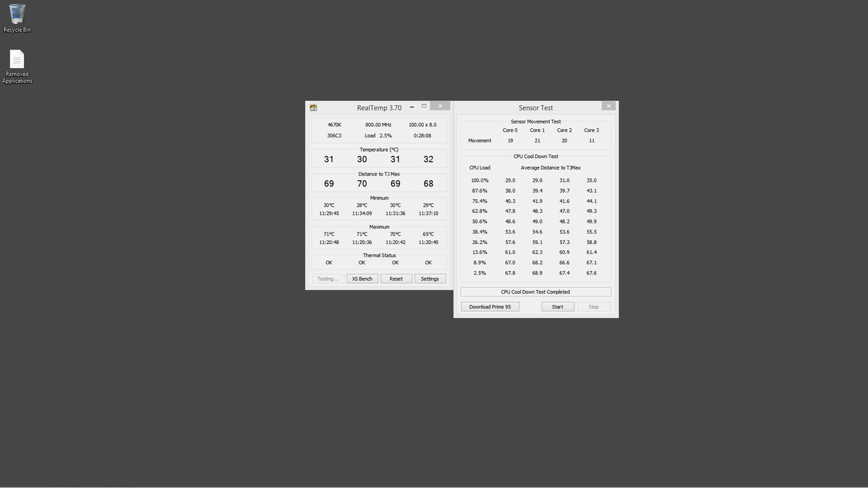Start the sensor test
This screenshot has height=488, width=868.
tap(557, 307)
